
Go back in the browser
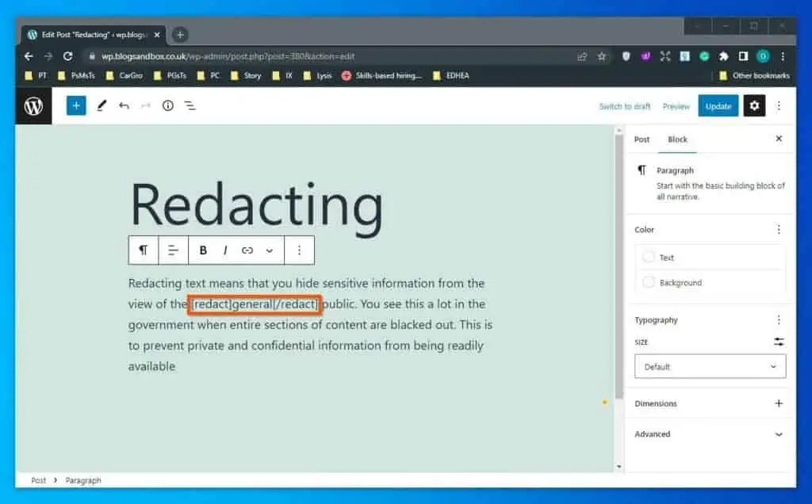click(29, 56)
